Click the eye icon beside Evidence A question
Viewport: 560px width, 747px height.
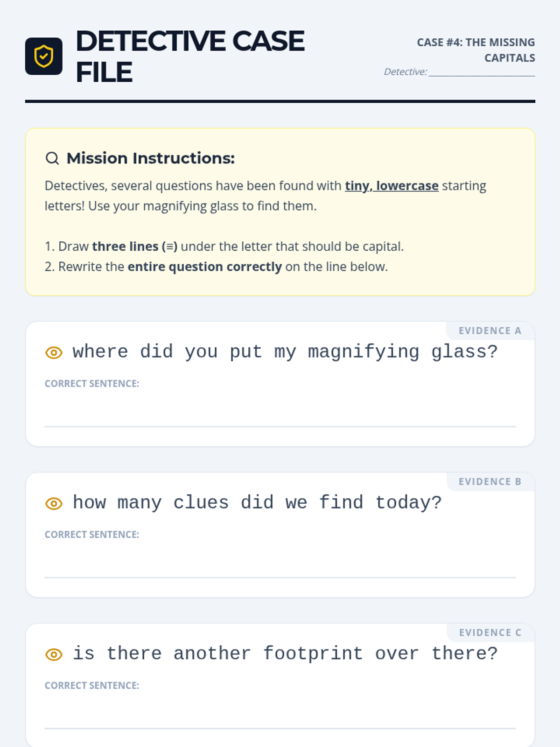click(54, 352)
